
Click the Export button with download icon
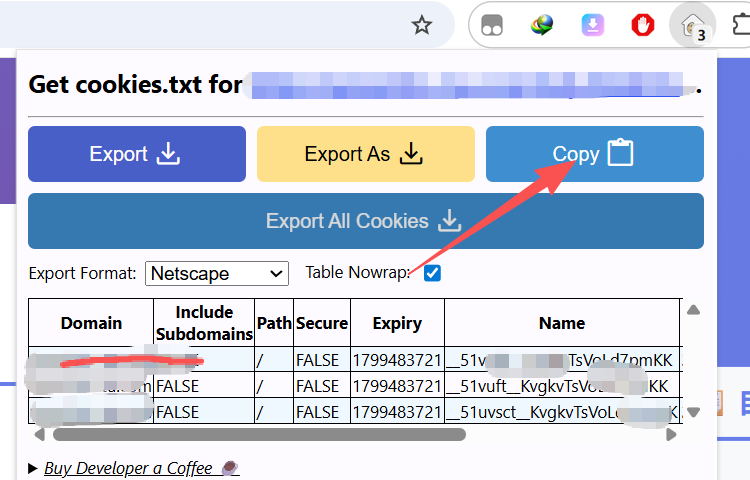pyautogui.click(x=136, y=154)
